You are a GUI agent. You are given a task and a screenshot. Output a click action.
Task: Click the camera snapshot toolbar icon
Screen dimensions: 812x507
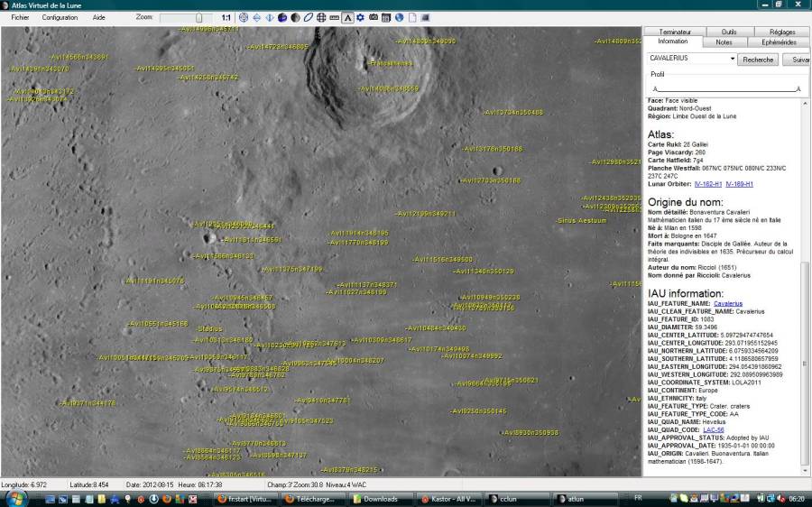coord(374,18)
